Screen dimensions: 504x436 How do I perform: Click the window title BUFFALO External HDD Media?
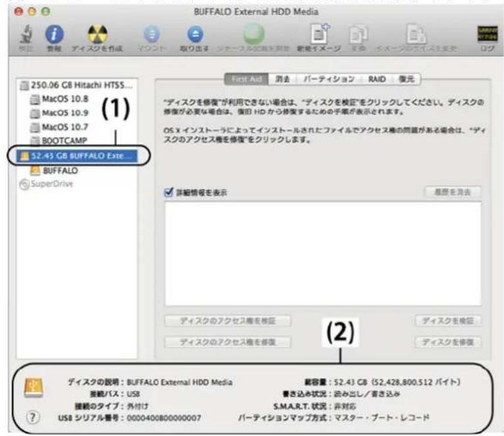(x=256, y=12)
